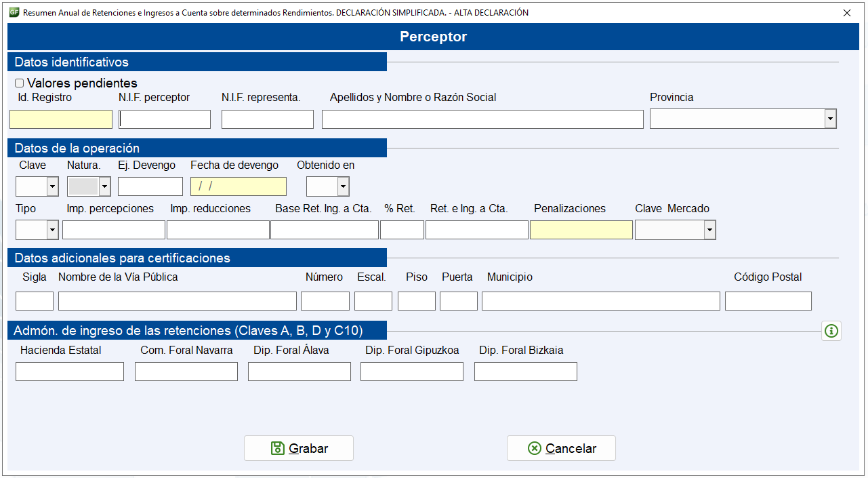The height and width of the screenshot is (478, 868).
Task: Click the Apellidos y Nombre o Razón Social field
Action: coord(482,119)
